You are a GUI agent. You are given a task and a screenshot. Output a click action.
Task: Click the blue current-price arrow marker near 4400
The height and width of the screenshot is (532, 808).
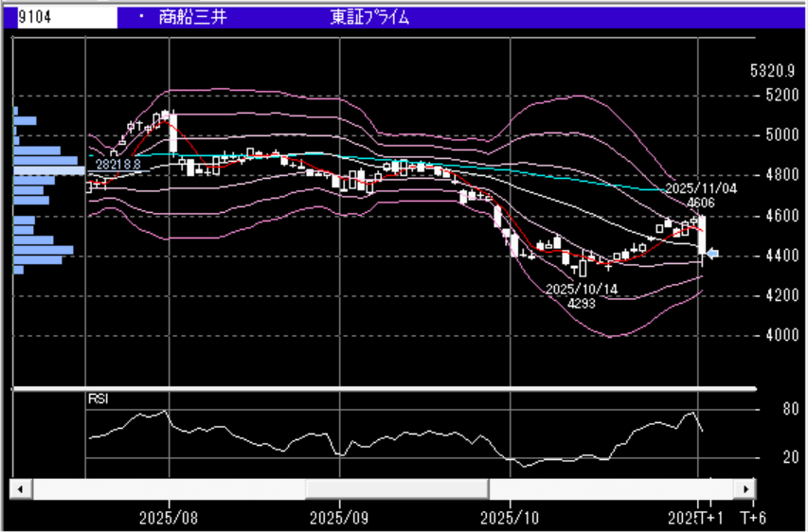pyautogui.click(x=712, y=254)
